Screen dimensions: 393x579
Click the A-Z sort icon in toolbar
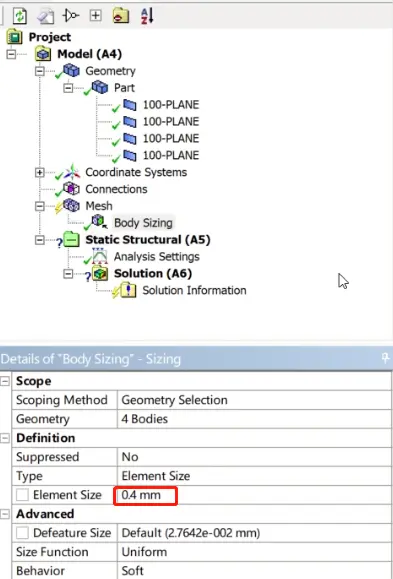[147, 16]
